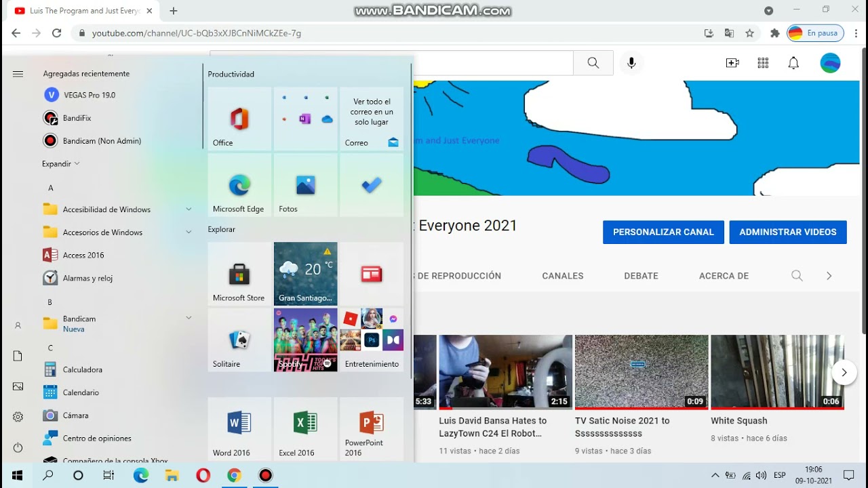Show more channel tabs arrow
The width and height of the screenshot is (868, 488).
click(829, 276)
